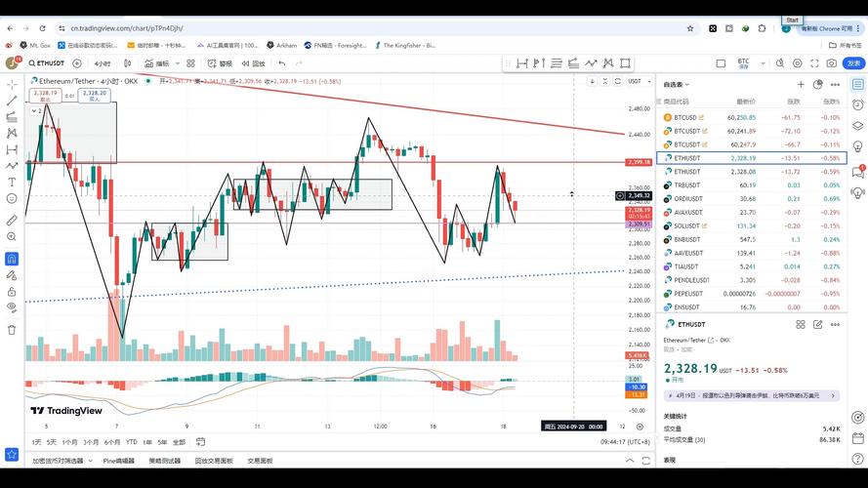
Task: Select the trend line drawing tool
Action: (12, 100)
